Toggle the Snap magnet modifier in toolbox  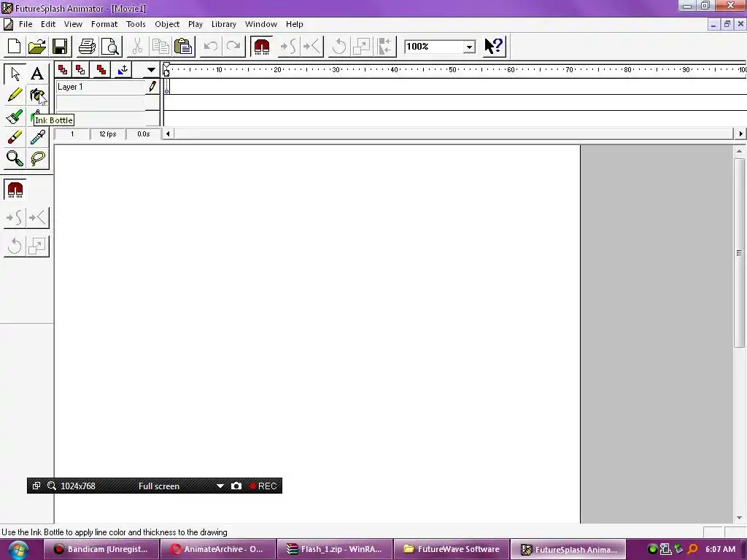click(x=15, y=190)
